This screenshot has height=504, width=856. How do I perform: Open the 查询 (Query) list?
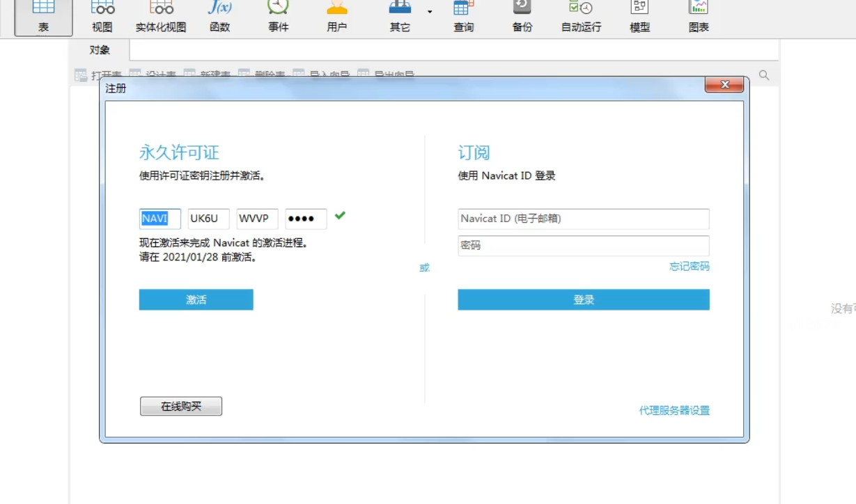coord(464,17)
